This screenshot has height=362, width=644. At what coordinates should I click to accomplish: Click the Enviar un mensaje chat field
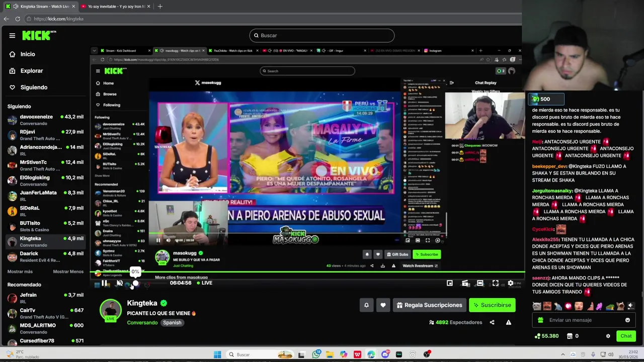pos(583,320)
